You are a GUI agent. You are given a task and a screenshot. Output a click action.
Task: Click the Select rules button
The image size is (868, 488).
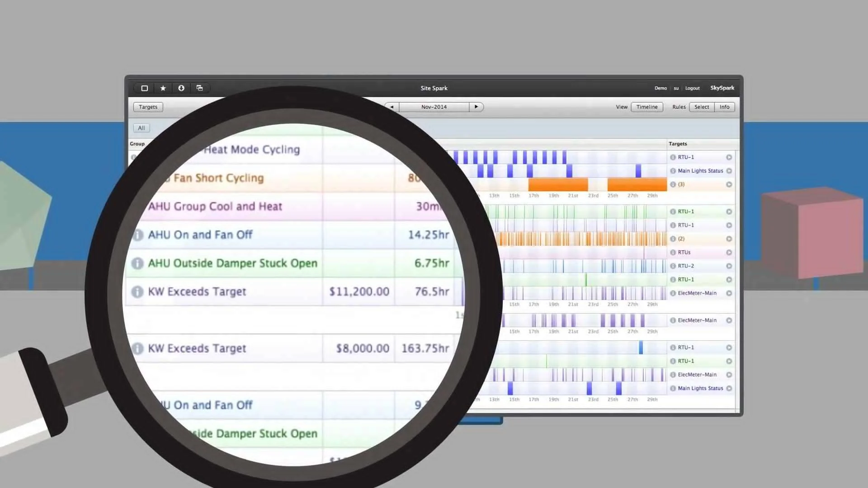pyautogui.click(x=701, y=107)
